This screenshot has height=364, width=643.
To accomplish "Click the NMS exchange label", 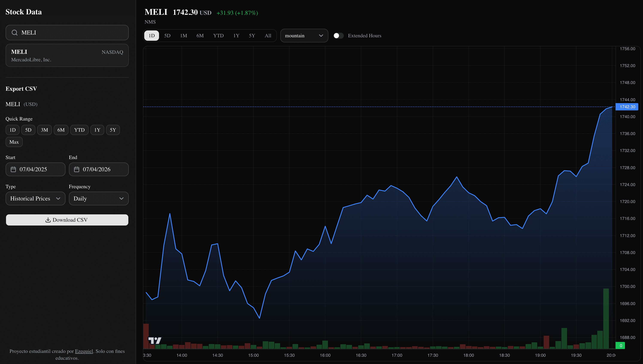I will (x=150, y=22).
